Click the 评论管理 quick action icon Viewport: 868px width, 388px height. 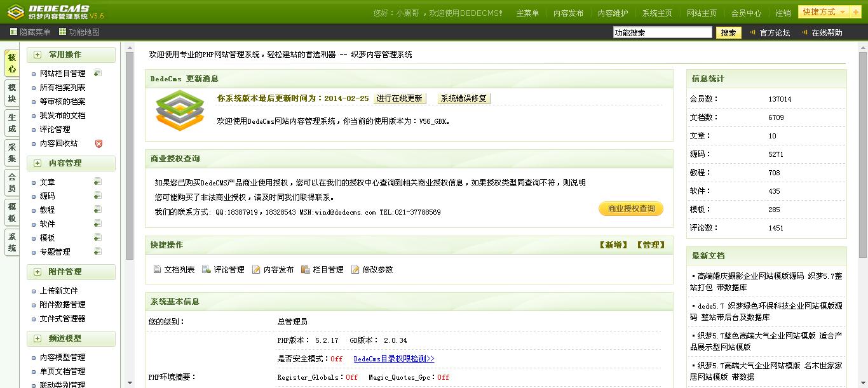[207, 269]
